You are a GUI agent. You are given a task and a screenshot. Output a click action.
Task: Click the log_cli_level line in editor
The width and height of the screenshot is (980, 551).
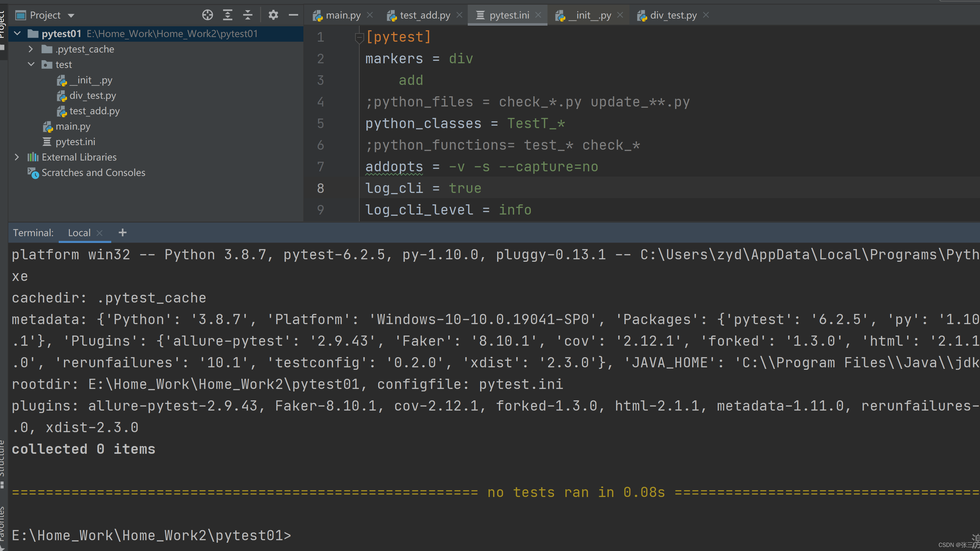[448, 210]
